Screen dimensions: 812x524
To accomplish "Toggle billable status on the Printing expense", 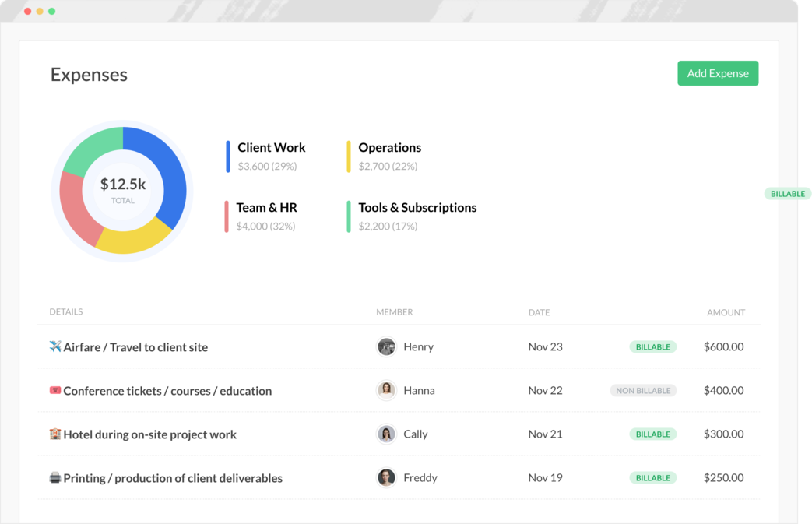I will click(x=652, y=477).
